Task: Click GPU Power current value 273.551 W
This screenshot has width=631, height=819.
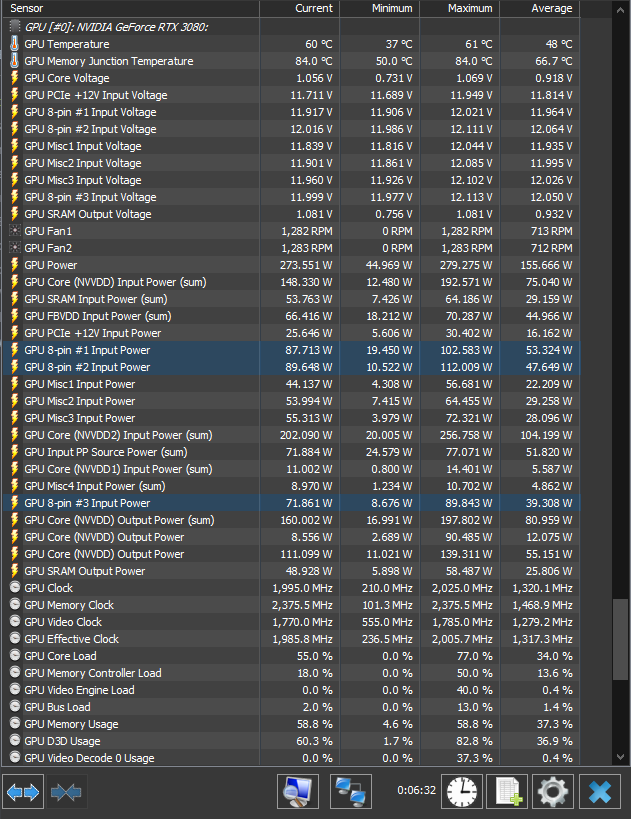Action: (x=306, y=265)
